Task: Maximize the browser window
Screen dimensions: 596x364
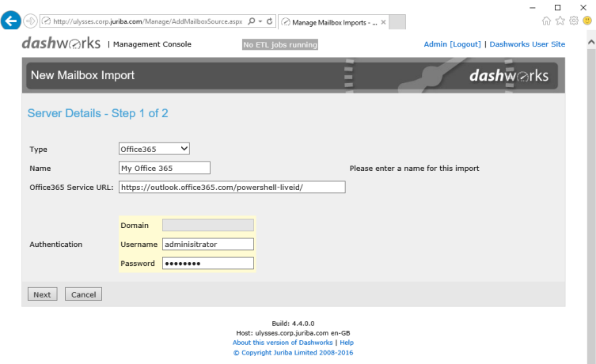Action: [557, 8]
